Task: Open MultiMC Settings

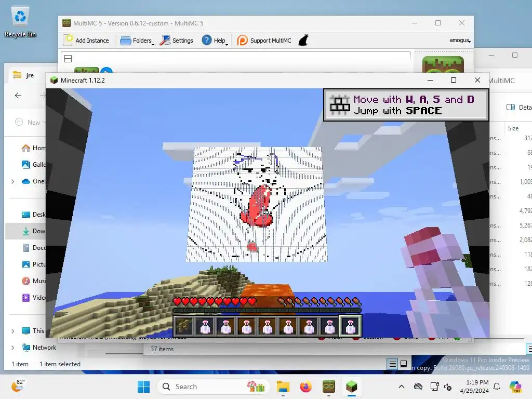Action: point(177,41)
